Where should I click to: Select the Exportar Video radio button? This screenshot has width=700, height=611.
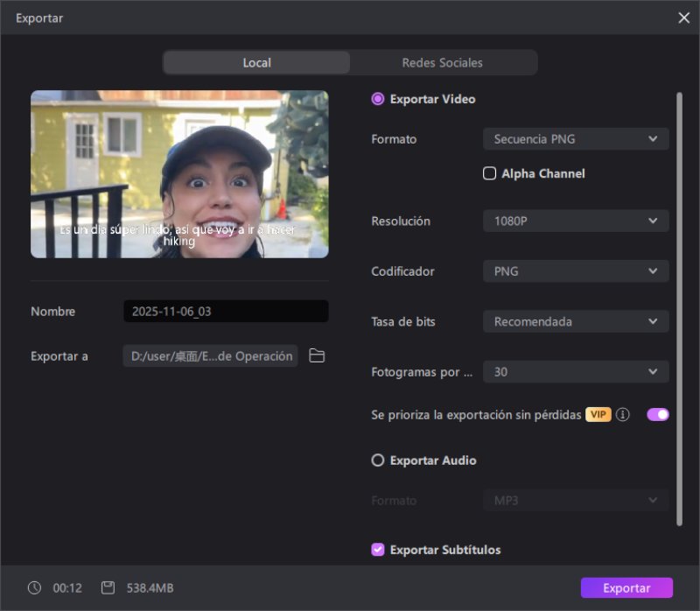378,99
